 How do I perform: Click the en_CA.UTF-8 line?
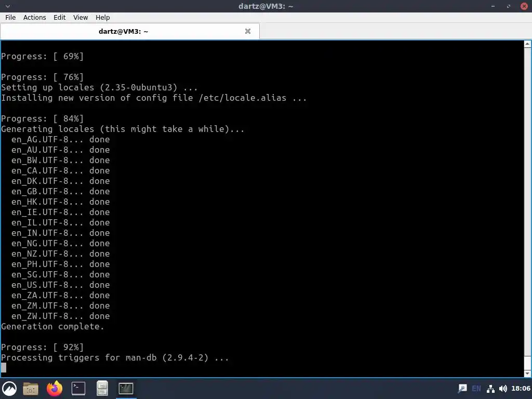[60, 170]
